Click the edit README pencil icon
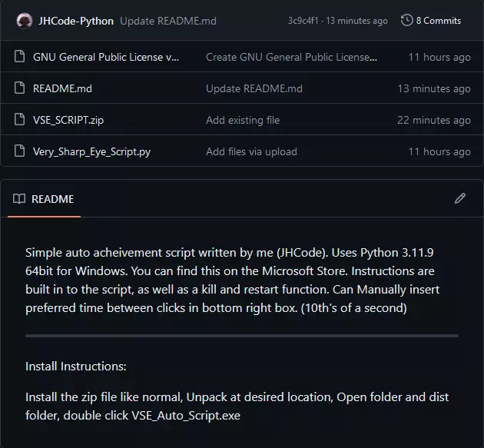The width and height of the screenshot is (484, 448). pyautogui.click(x=460, y=198)
